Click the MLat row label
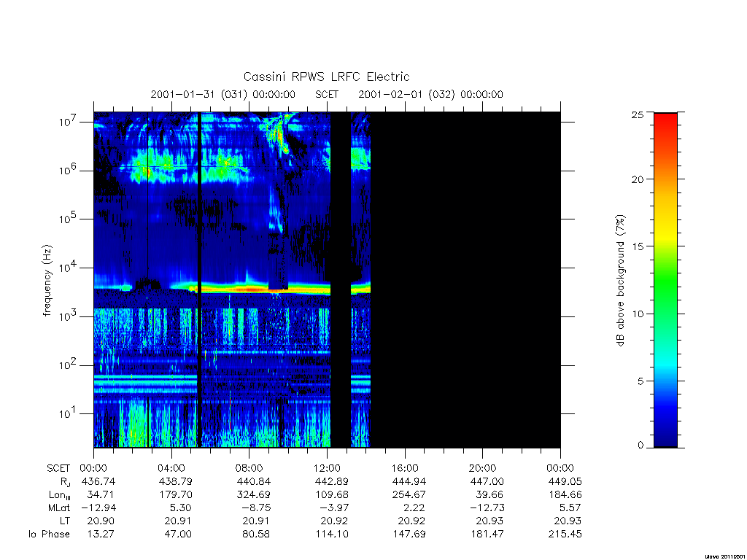 [59, 508]
